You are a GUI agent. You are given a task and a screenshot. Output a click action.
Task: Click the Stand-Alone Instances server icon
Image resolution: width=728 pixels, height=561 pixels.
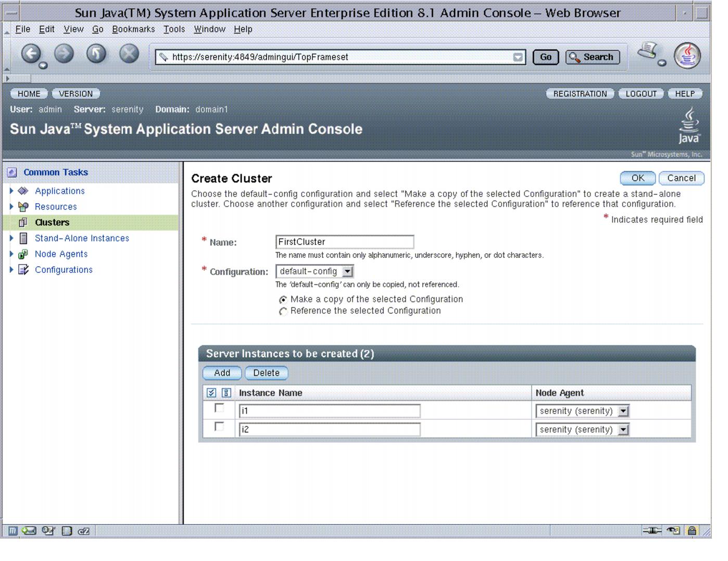tap(23, 238)
